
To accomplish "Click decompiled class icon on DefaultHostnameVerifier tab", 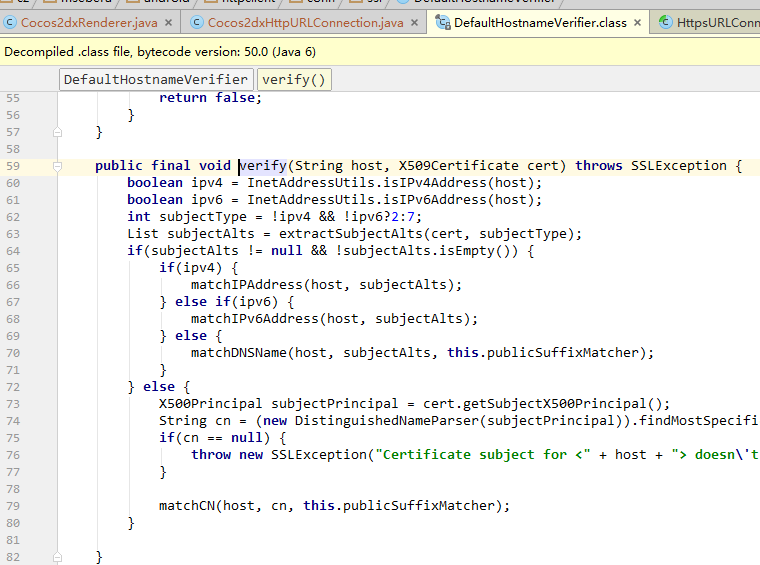I will [x=443, y=22].
